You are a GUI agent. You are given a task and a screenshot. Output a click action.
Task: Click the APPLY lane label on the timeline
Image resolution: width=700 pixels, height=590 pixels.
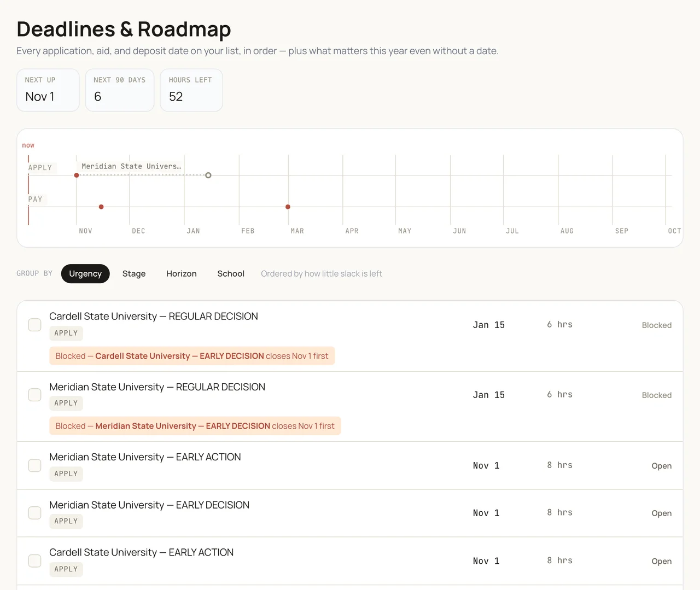click(x=40, y=167)
